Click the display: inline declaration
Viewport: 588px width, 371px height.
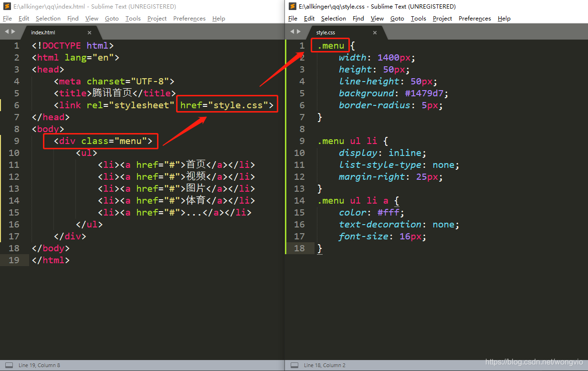coord(383,153)
